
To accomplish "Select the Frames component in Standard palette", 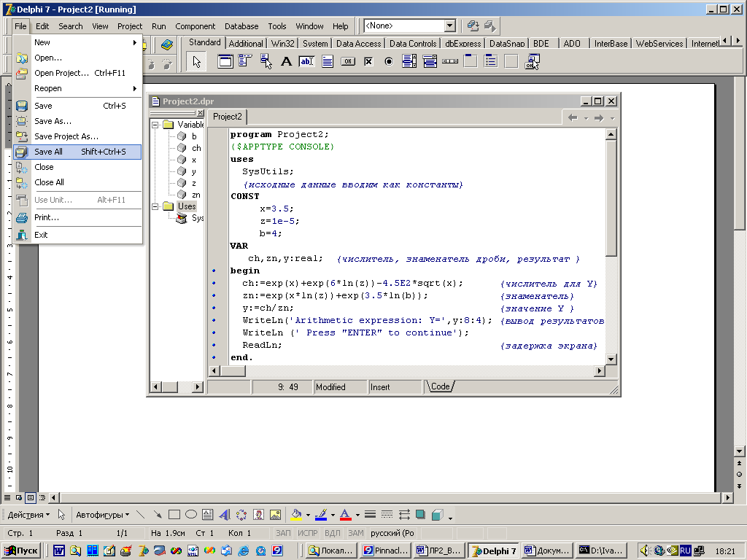I will pos(225,61).
